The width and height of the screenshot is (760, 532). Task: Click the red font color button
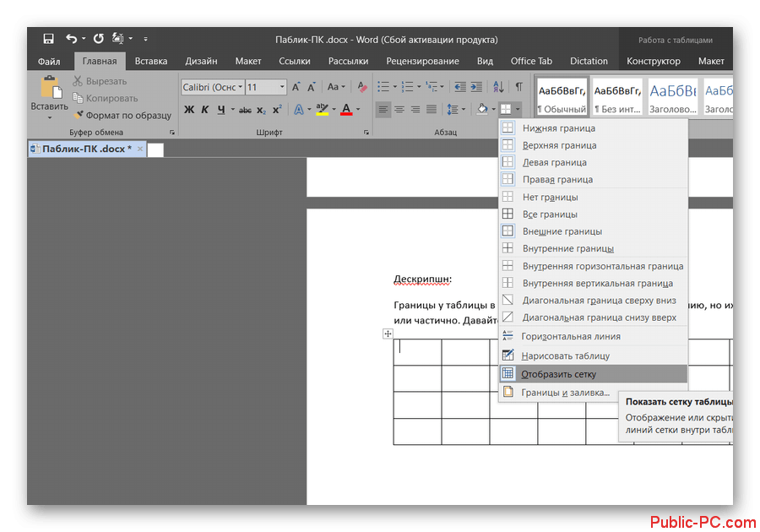point(346,109)
